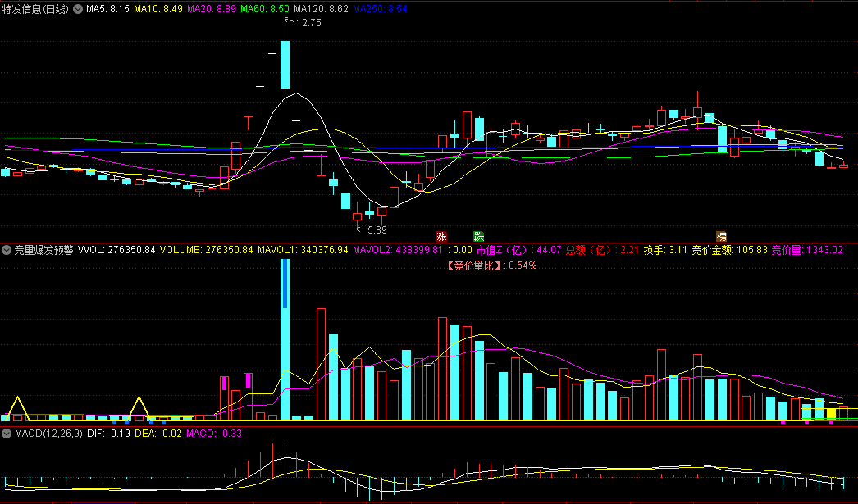This screenshot has height=504, width=858.
Task: Click the 榜 marker icon
Action: 722,236
